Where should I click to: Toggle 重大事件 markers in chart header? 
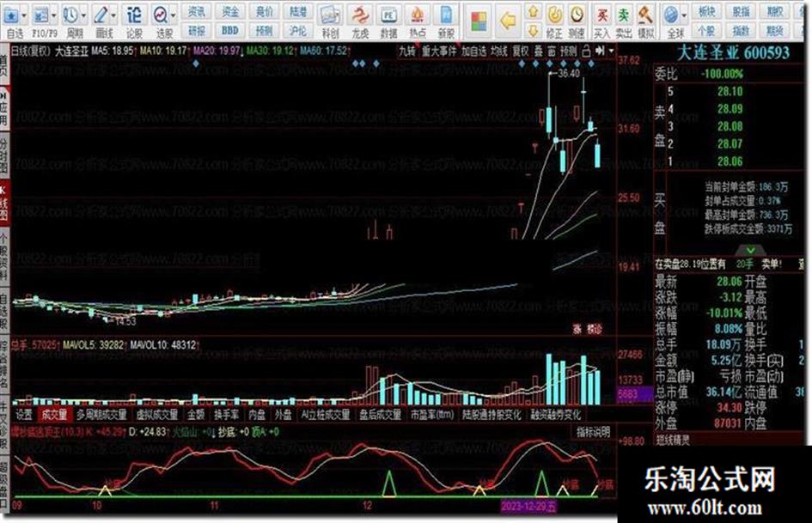click(438, 51)
